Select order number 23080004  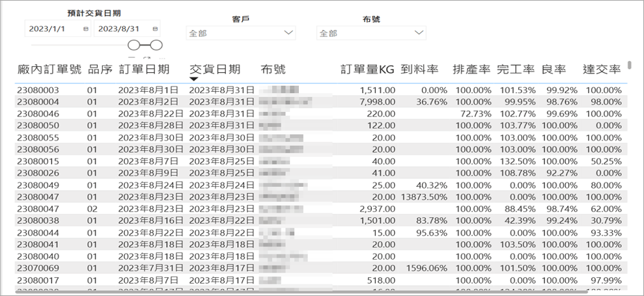38,101
